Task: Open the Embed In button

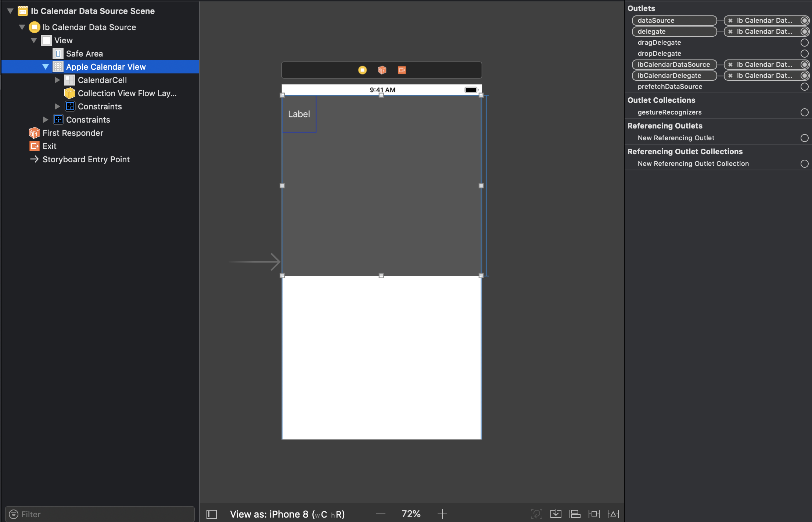Action: point(556,514)
